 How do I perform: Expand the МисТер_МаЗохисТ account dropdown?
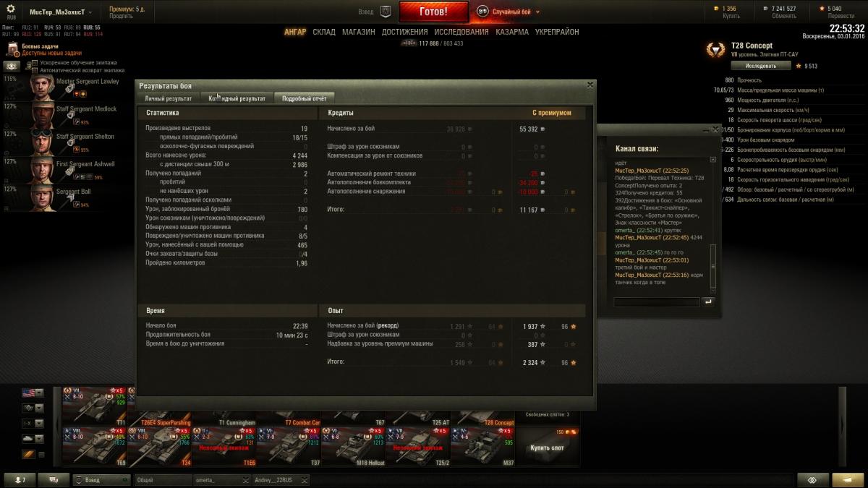click(x=61, y=12)
